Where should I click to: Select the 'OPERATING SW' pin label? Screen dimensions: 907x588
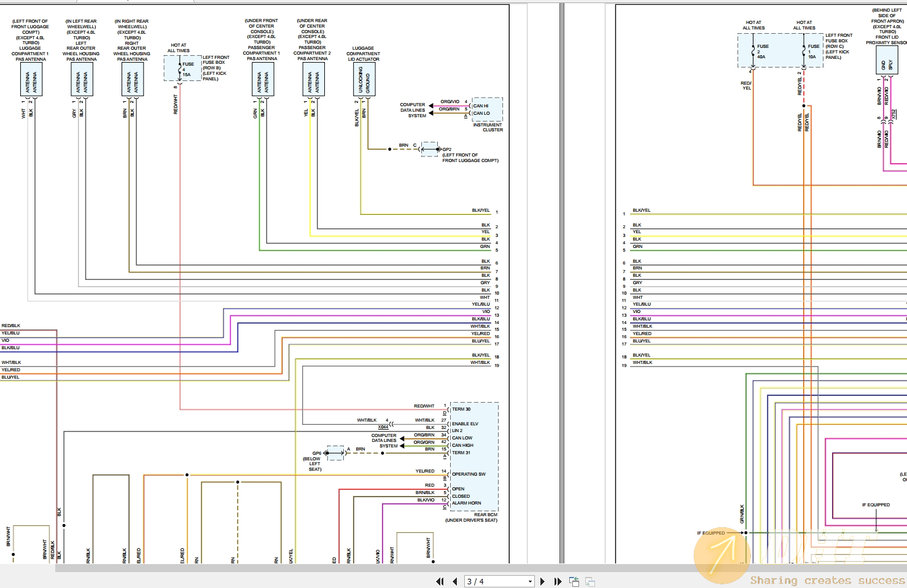[x=469, y=474]
